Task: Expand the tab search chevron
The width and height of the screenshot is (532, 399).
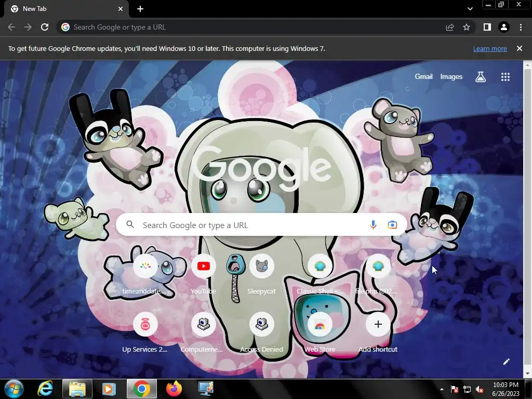Action: point(470,9)
